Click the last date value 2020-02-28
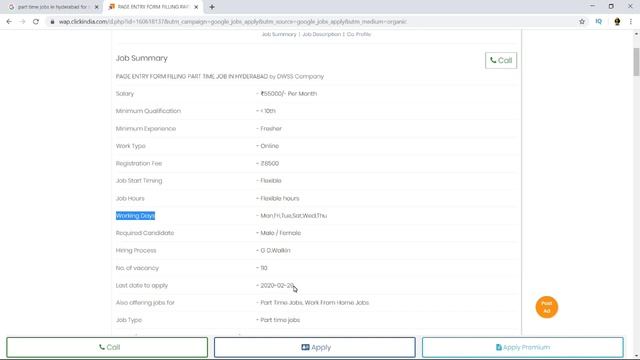Image resolution: width=640 pixels, height=360 pixels. click(x=277, y=285)
